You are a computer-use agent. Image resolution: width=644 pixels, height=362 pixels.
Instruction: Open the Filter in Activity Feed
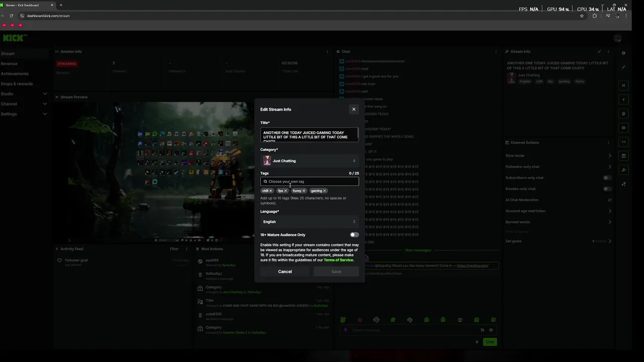(x=174, y=249)
